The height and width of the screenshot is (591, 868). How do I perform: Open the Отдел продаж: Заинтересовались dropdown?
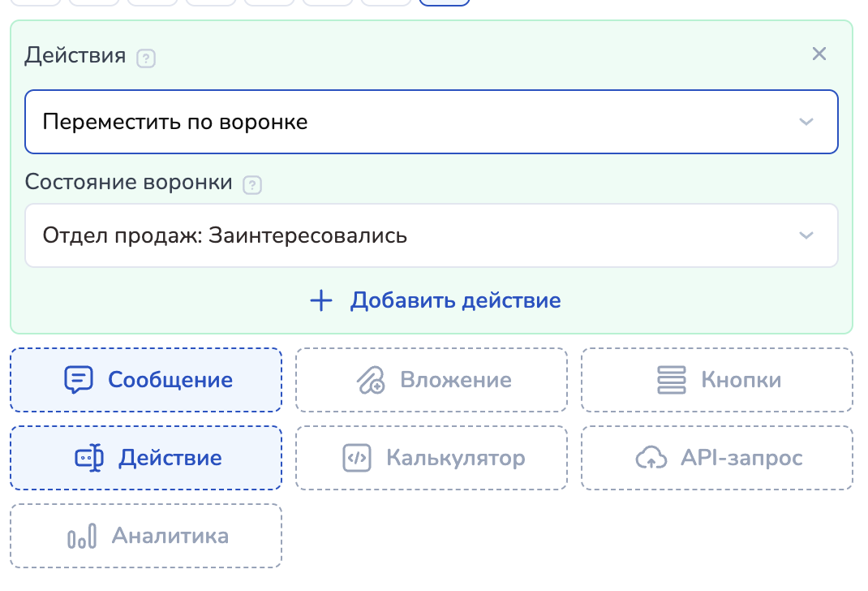click(x=406, y=235)
